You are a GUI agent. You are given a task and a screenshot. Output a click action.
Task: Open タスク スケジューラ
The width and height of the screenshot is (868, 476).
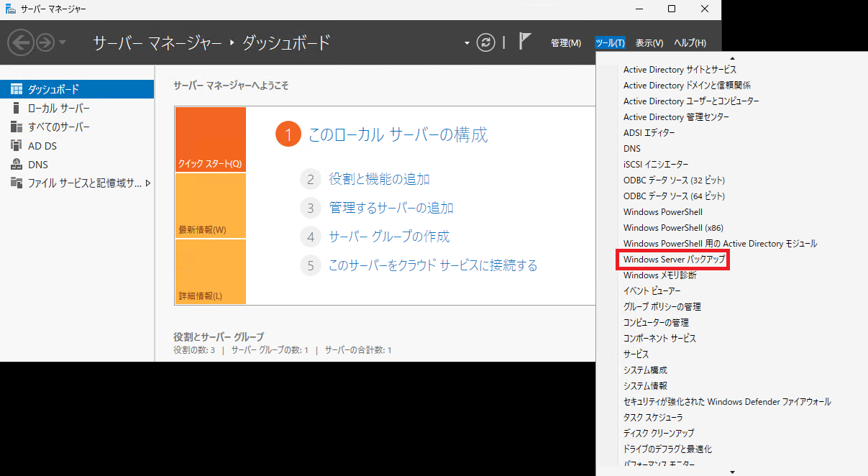click(653, 418)
